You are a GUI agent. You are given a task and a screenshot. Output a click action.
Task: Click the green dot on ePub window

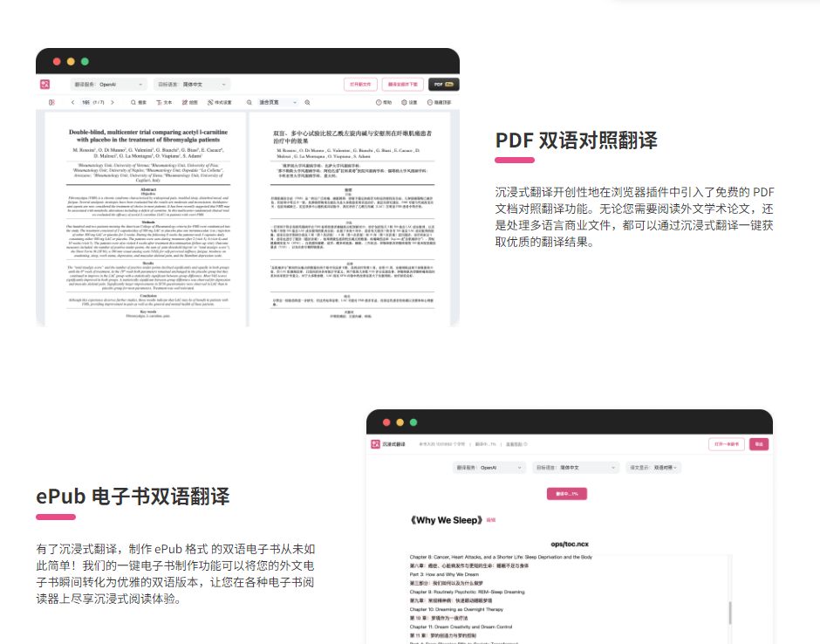click(413, 422)
